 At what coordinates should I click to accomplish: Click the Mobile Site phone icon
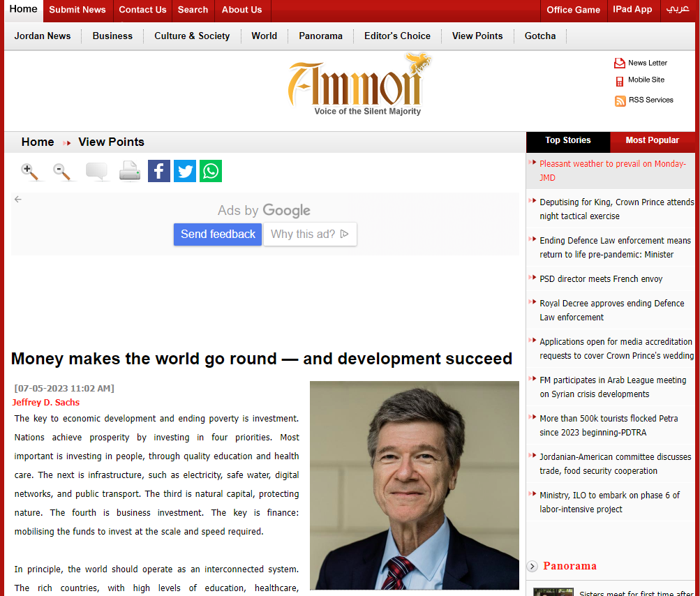[x=620, y=81]
